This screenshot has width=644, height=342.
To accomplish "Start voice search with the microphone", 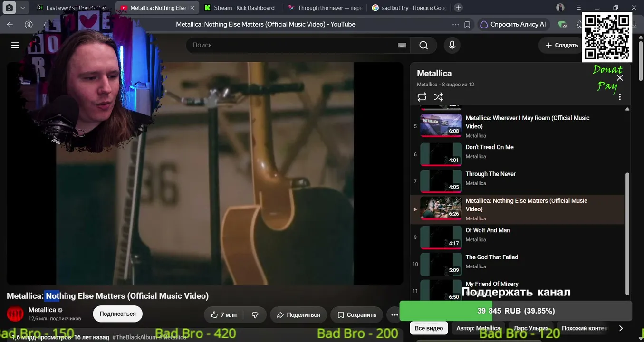I will [452, 45].
